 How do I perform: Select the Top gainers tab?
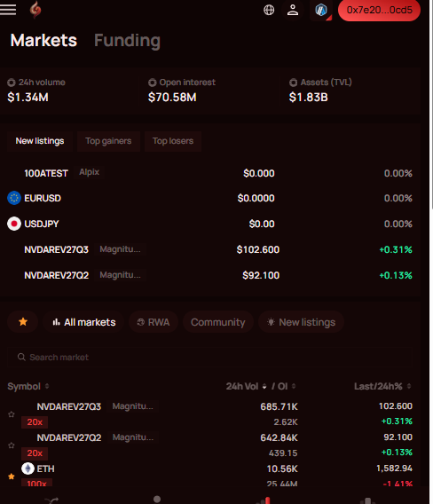pyautogui.click(x=108, y=141)
